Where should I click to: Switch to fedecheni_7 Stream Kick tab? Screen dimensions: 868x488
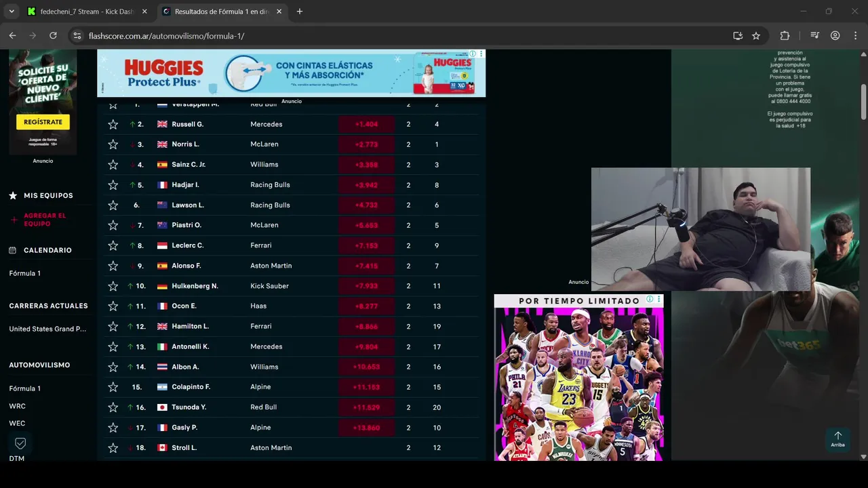click(88, 12)
